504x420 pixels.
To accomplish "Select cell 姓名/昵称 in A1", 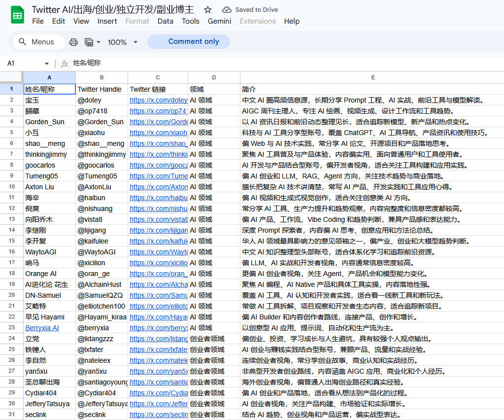I will (x=49, y=89).
